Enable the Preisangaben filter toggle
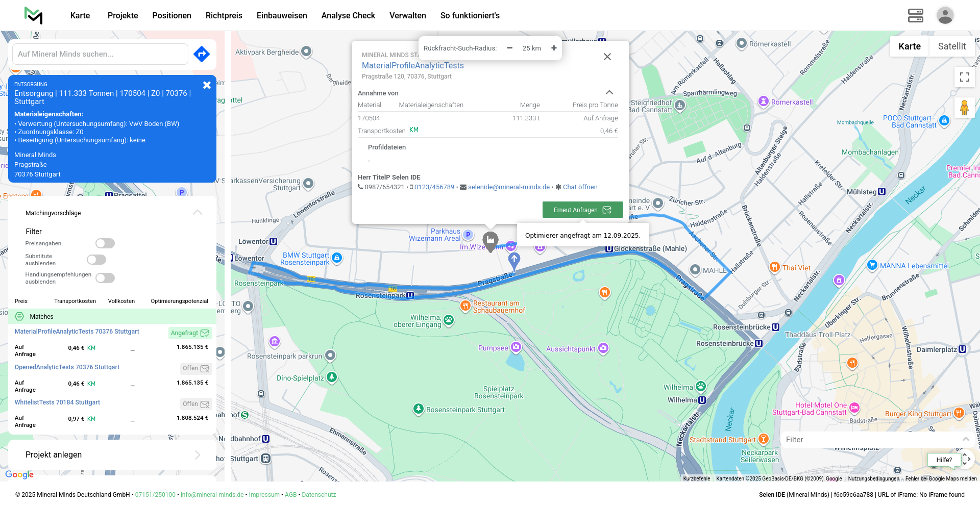This screenshot has width=980, height=507. tap(105, 243)
